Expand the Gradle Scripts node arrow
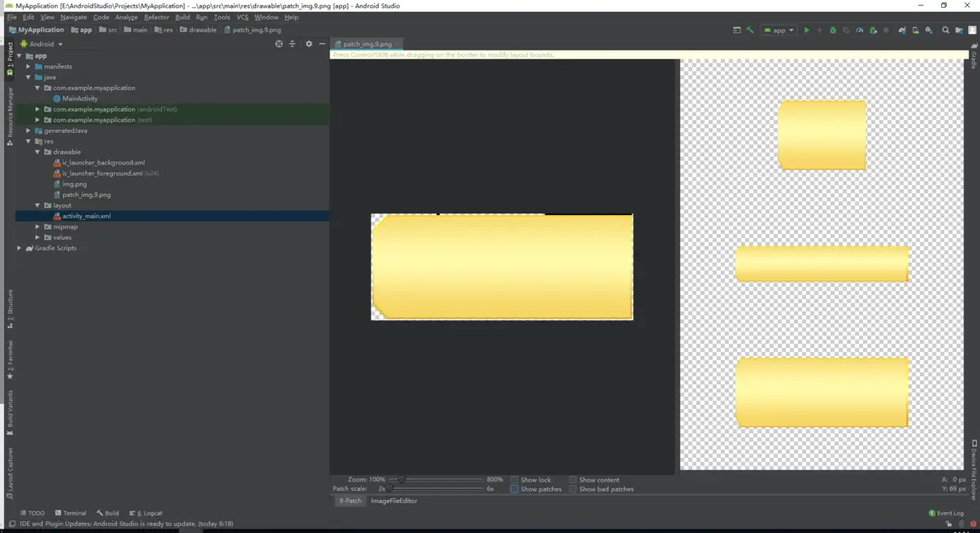The width and height of the screenshot is (980, 533). pos(20,248)
